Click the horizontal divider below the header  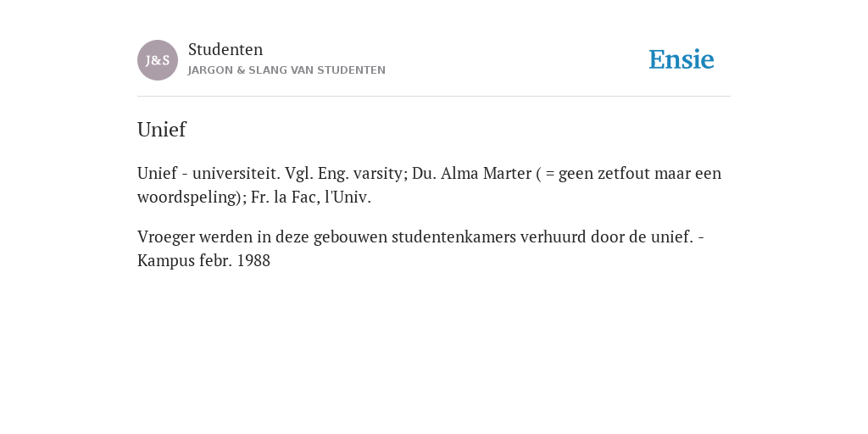tap(434, 97)
